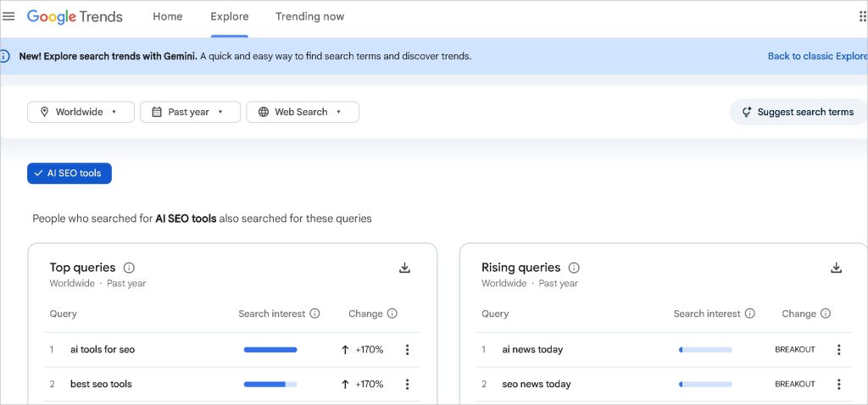Toggle the AI SEO tools chip

point(70,173)
